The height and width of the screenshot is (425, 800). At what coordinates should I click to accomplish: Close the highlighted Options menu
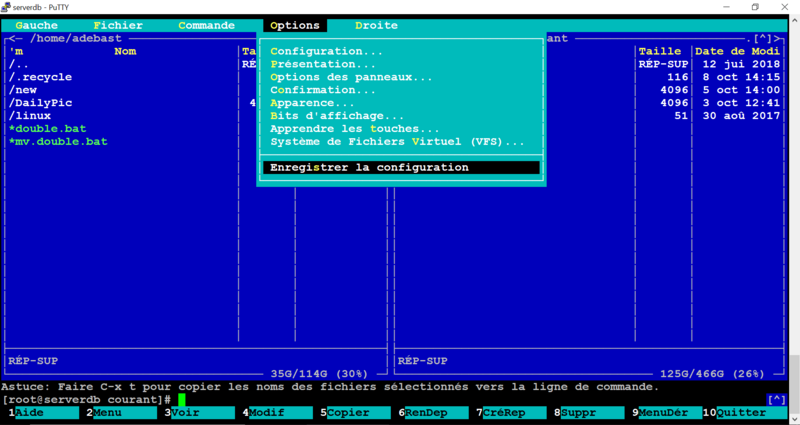click(x=295, y=26)
